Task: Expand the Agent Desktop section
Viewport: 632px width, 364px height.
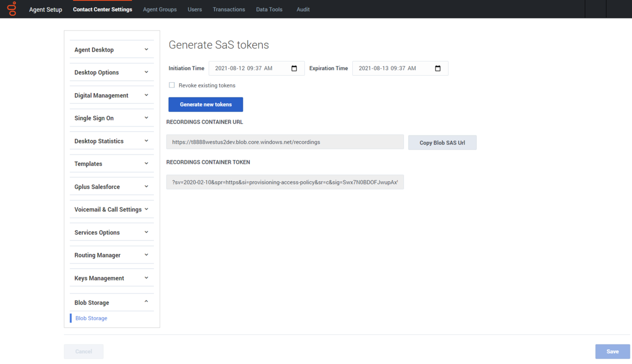Action: tap(112, 50)
